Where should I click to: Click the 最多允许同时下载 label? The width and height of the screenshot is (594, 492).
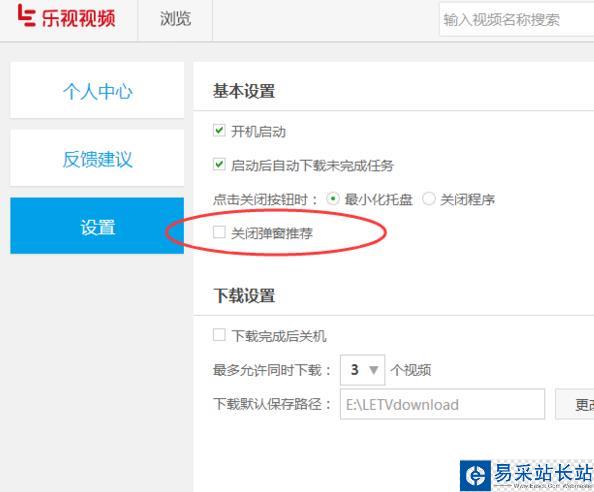pyautogui.click(x=272, y=370)
